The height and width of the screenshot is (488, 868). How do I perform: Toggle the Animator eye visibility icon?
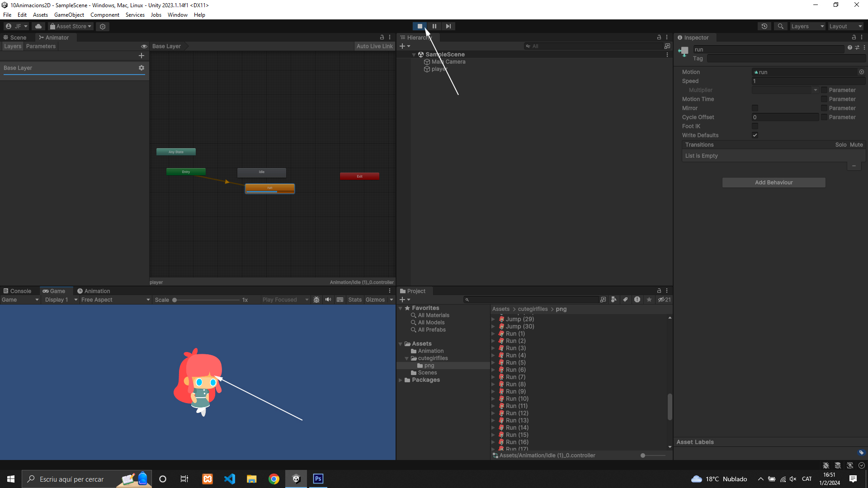point(144,47)
